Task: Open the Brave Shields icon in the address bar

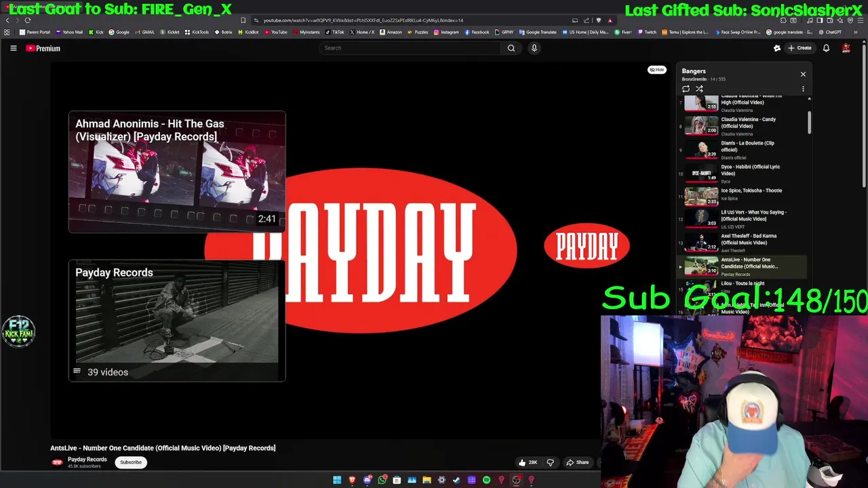Action: pyautogui.click(x=598, y=20)
